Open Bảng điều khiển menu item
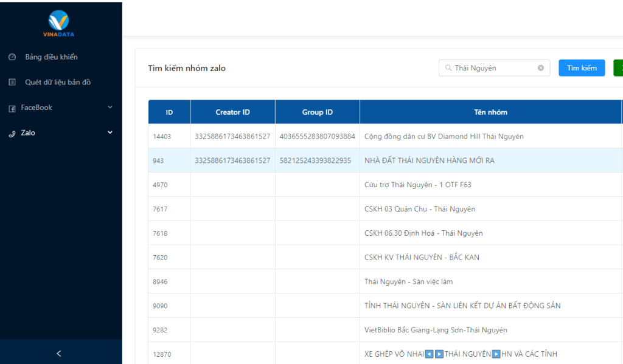The image size is (623, 364). [51, 57]
